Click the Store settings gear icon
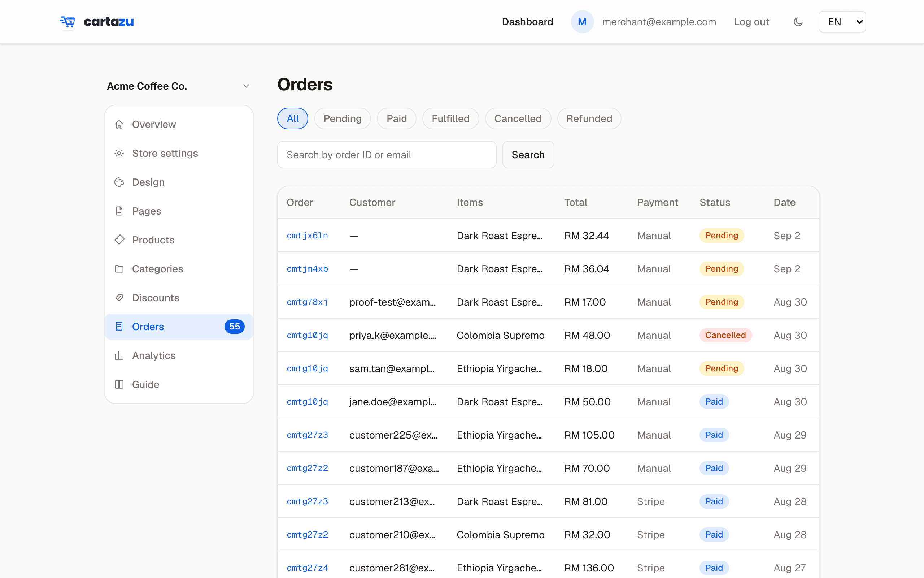Viewport: 924px width, 578px height. [x=119, y=153]
